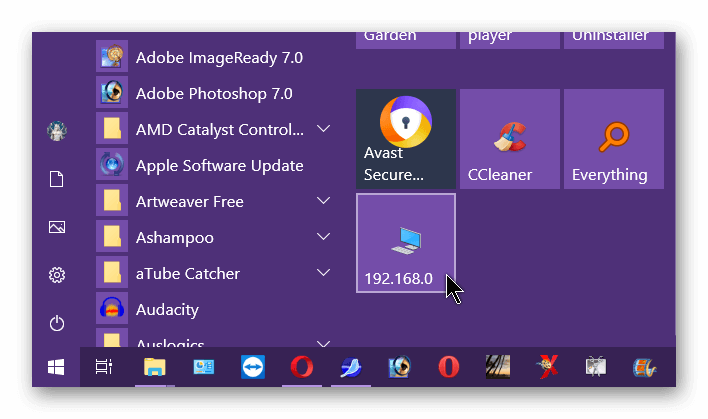Open TeamViewer on the taskbar
The height and width of the screenshot is (419, 708).
coord(253,367)
